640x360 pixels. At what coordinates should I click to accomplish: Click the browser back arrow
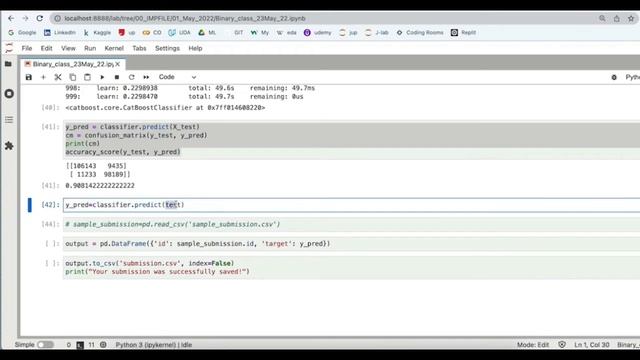click(x=11, y=18)
